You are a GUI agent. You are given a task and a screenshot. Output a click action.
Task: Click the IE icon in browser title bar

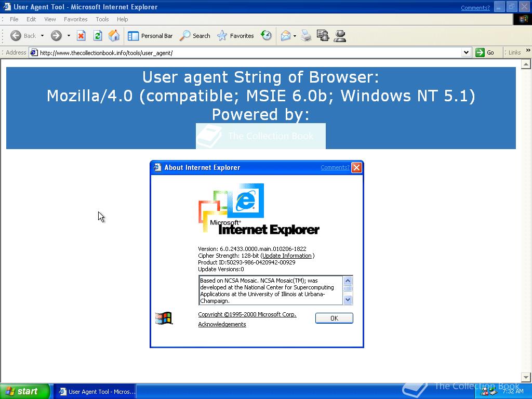[x=7, y=7]
